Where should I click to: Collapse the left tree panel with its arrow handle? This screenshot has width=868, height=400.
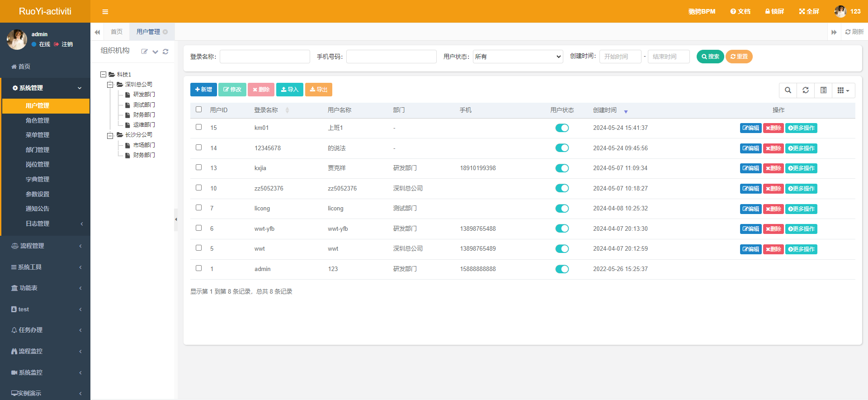(176, 219)
